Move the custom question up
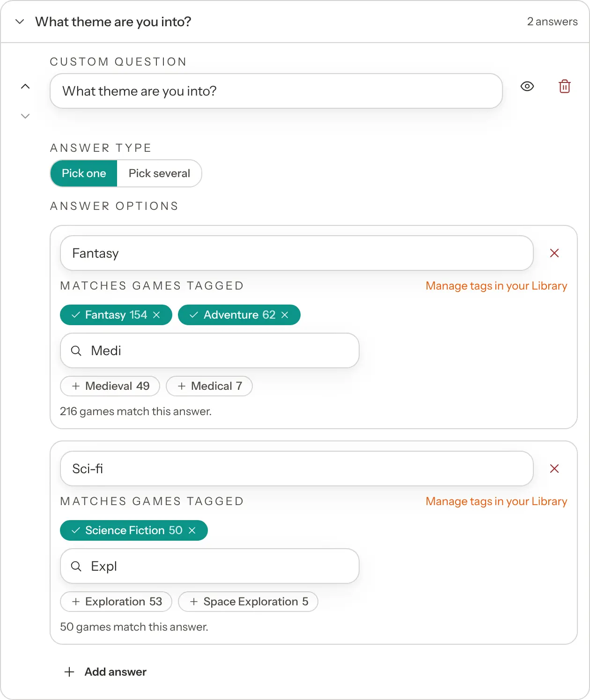Image resolution: width=590 pixels, height=700 pixels. (x=25, y=87)
